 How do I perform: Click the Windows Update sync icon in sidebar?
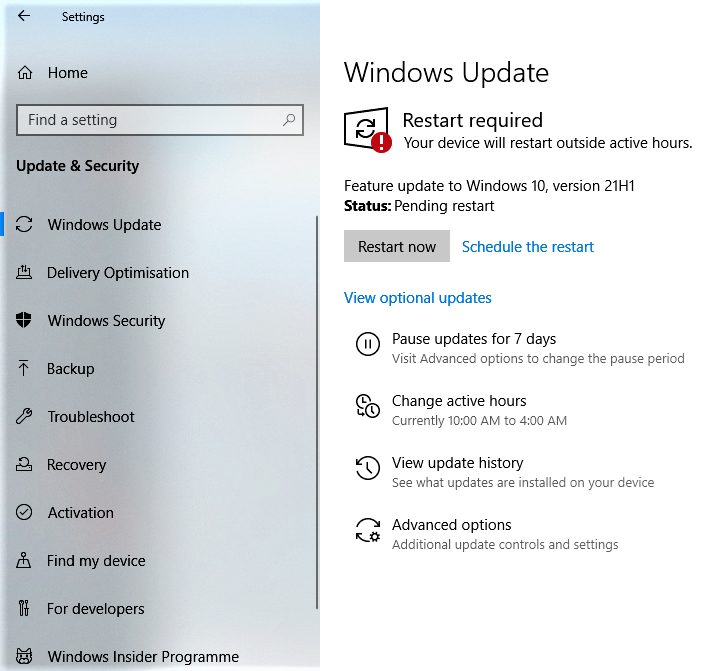point(24,224)
